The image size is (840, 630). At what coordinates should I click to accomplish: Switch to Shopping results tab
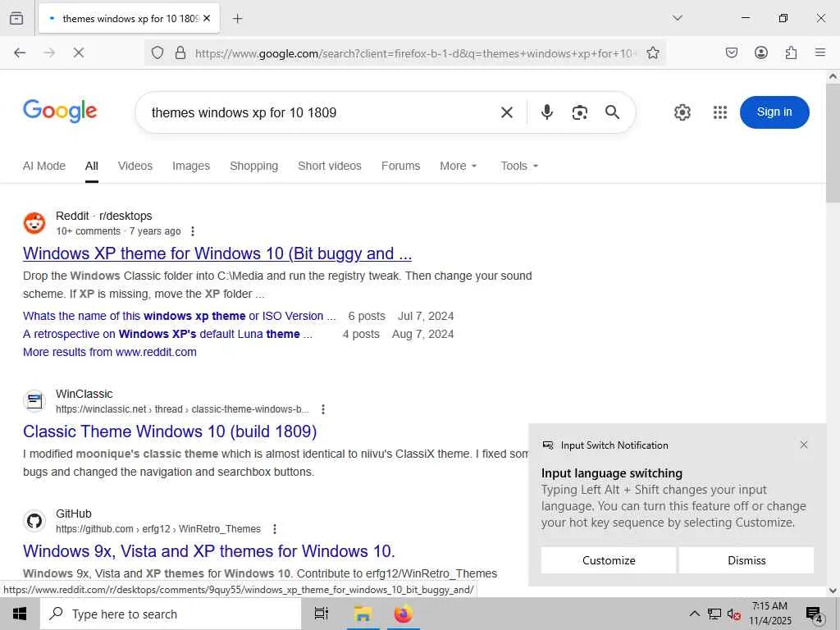click(x=254, y=166)
